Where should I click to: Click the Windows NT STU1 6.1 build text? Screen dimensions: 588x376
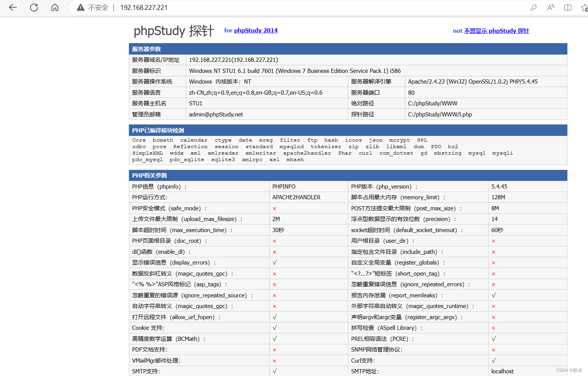coord(295,71)
